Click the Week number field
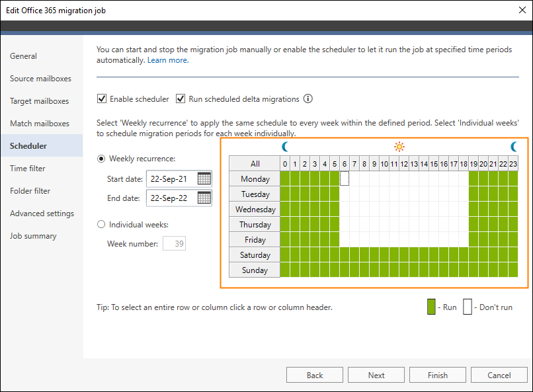Viewport: 533px width, 392px height. (x=175, y=243)
